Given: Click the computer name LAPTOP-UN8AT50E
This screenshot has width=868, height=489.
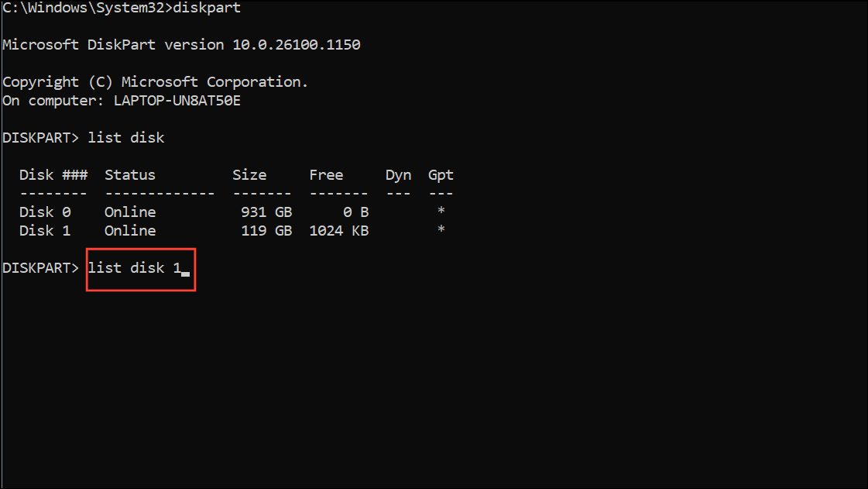Looking at the screenshot, I should (177, 101).
